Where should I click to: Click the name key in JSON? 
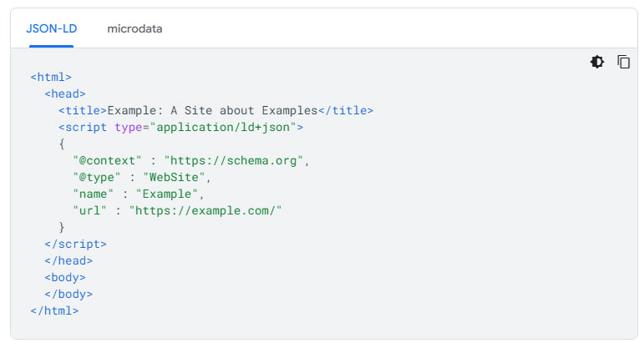tap(94, 194)
